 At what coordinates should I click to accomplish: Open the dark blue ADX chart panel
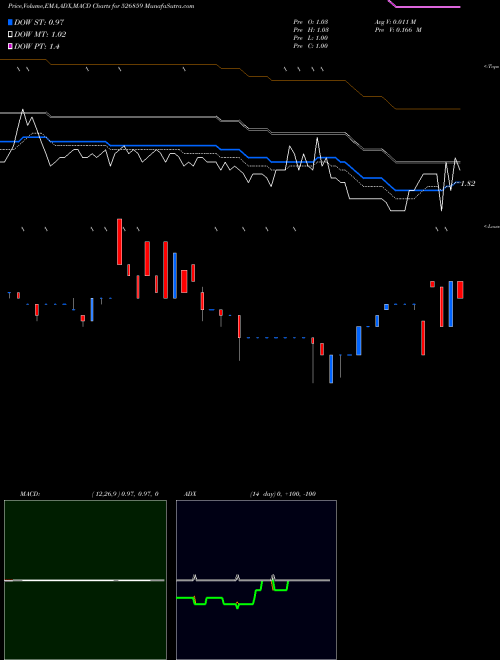pos(256,580)
